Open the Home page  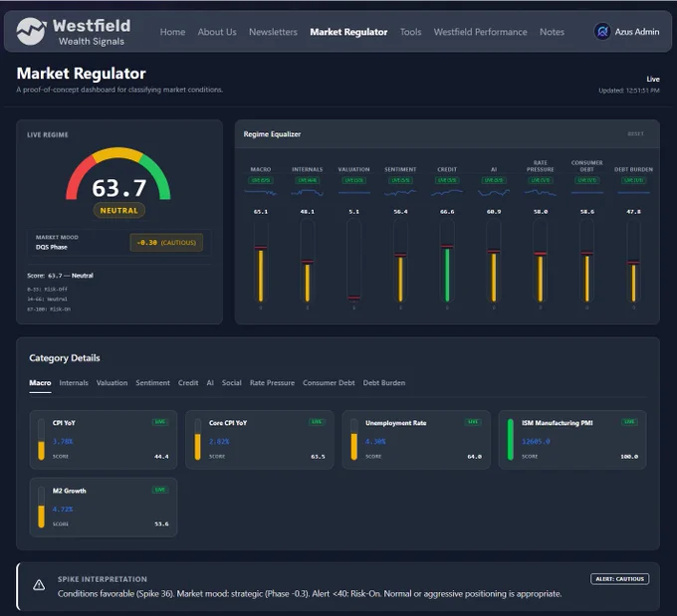[172, 32]
